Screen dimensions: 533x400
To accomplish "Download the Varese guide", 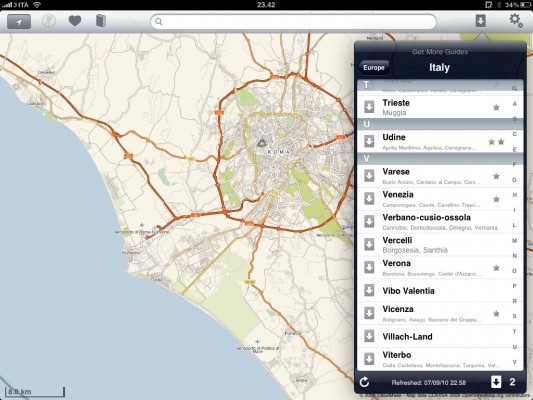I will [369, 176].
